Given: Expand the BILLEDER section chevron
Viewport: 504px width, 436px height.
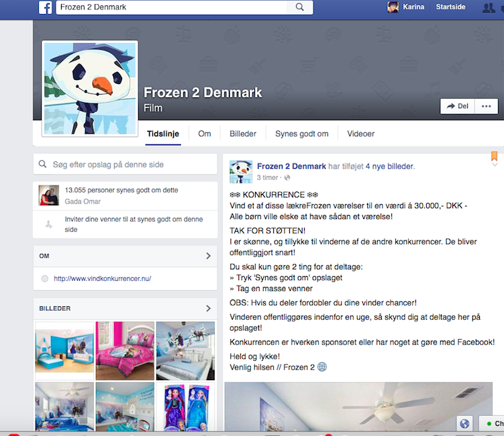Looking at the screenshot, I should pos(208,308).
